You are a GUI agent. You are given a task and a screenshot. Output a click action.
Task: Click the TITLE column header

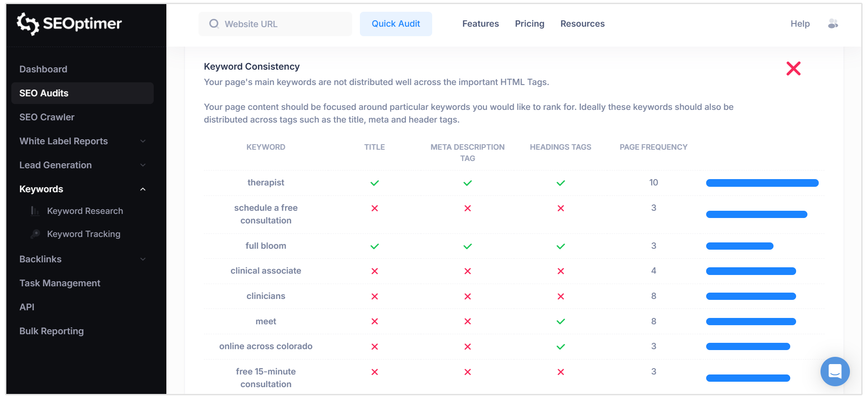(x=375, y=147)
